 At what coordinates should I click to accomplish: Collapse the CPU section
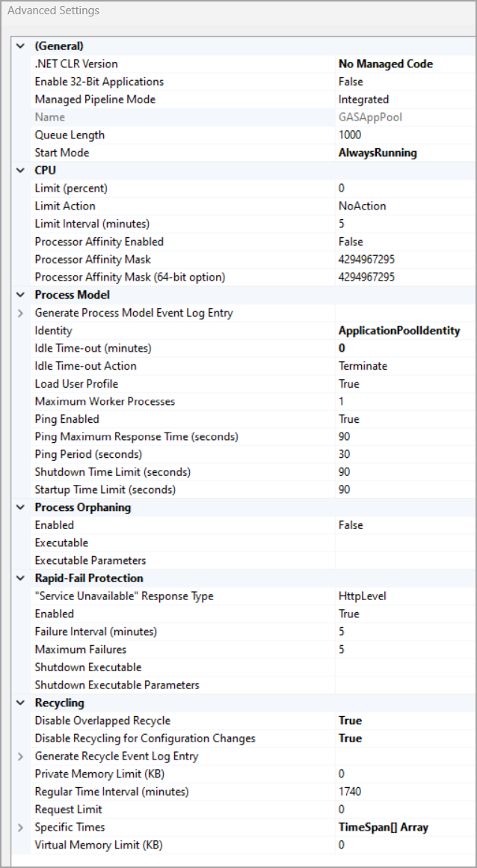click(20, 170)
